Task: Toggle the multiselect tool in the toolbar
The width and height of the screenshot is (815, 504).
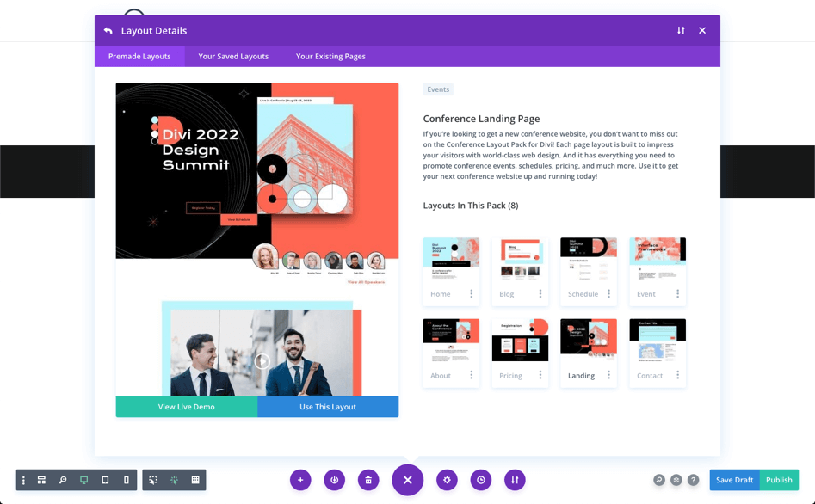Action: pos(152,480)
